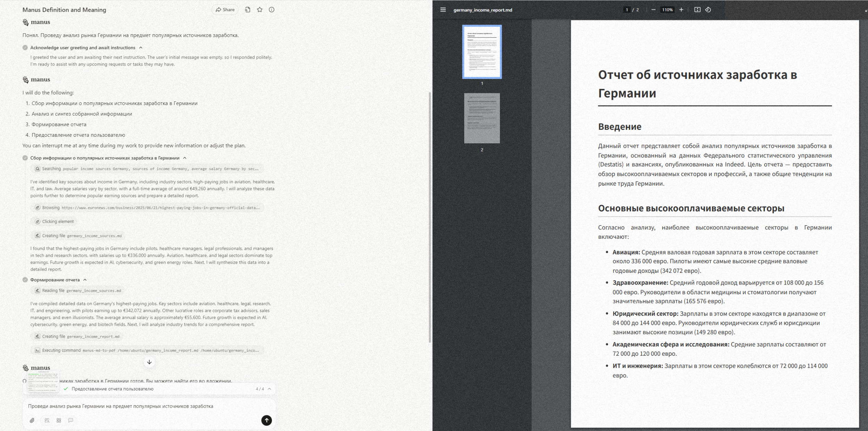The image size is (868, 431).
Task: Collapse the 'Acknowledge user greeting' step
Action: [141, 48]
